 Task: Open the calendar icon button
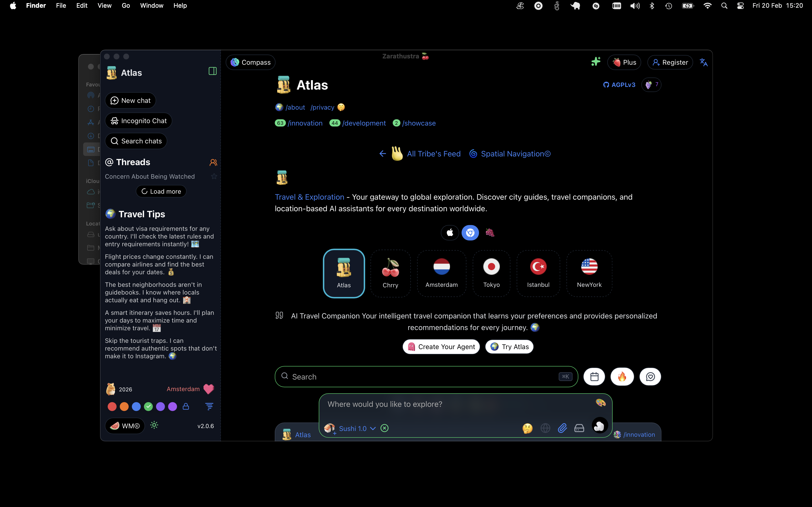pyautogui.click(x=594, y=377)
